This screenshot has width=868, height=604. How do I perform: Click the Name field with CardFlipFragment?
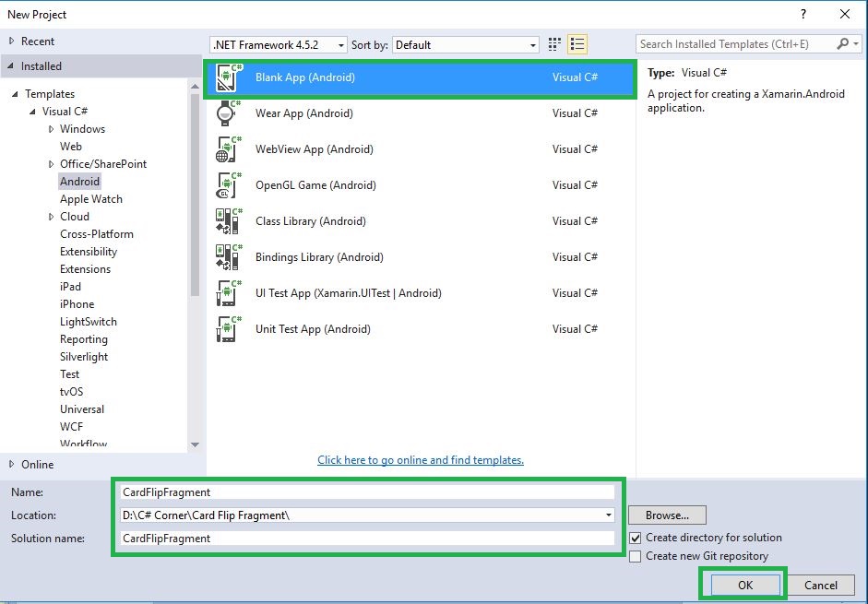(367, 492)
